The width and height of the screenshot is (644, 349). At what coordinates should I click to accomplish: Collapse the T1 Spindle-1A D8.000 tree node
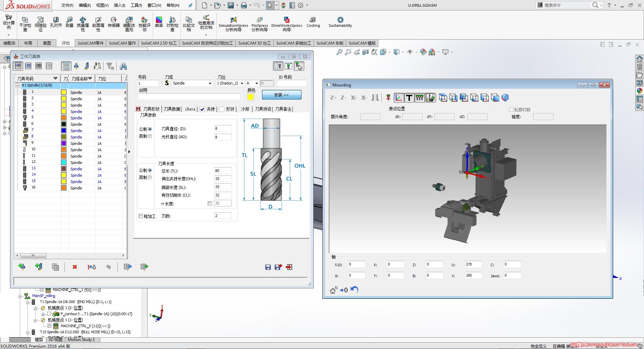[28, 302]
